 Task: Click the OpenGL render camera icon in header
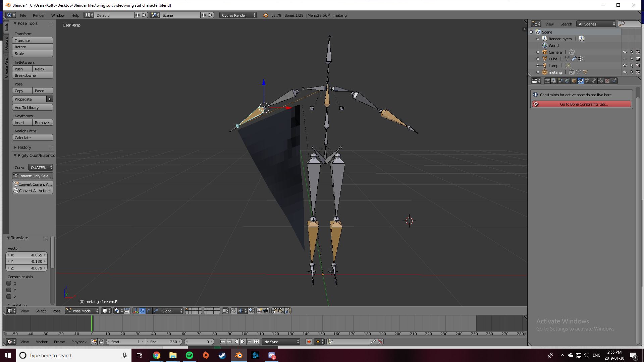pyautogui.click(x=259, y=311)
